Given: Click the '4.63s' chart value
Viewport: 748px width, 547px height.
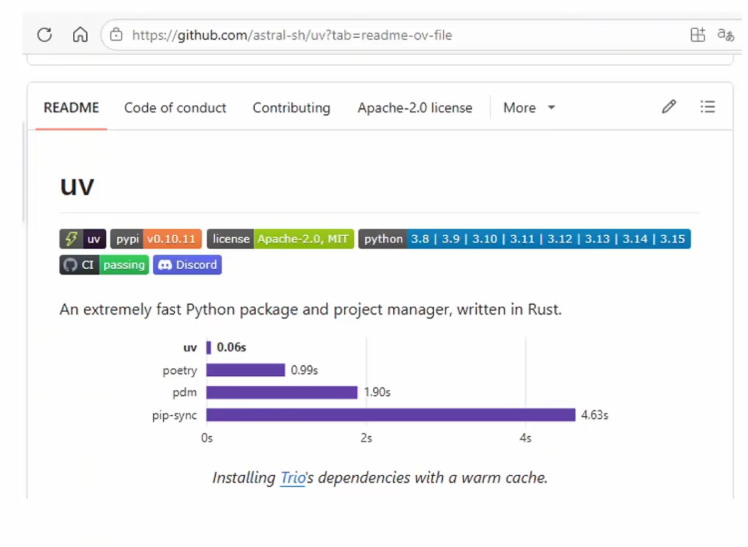Looking at the screenshot, I should click(x=594, y=415).
